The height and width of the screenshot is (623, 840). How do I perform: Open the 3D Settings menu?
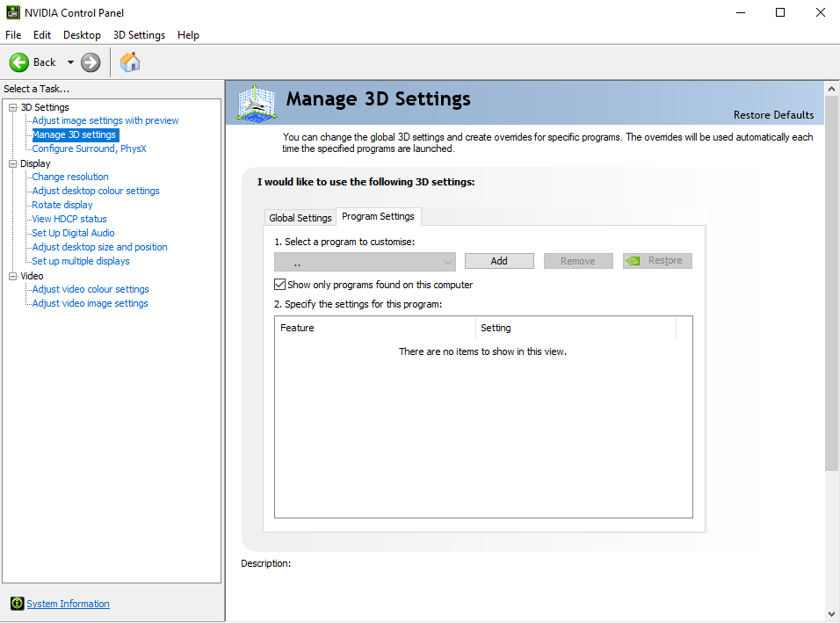tap(139, 35)
